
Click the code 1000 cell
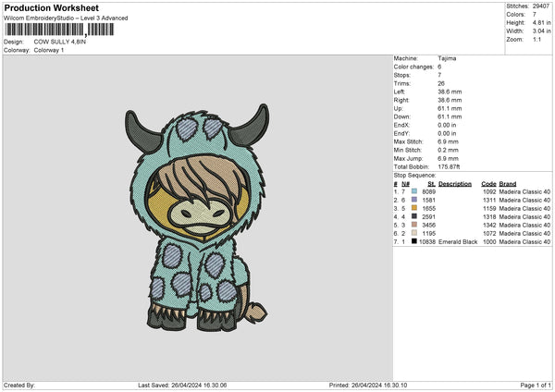tap(489, 242)
